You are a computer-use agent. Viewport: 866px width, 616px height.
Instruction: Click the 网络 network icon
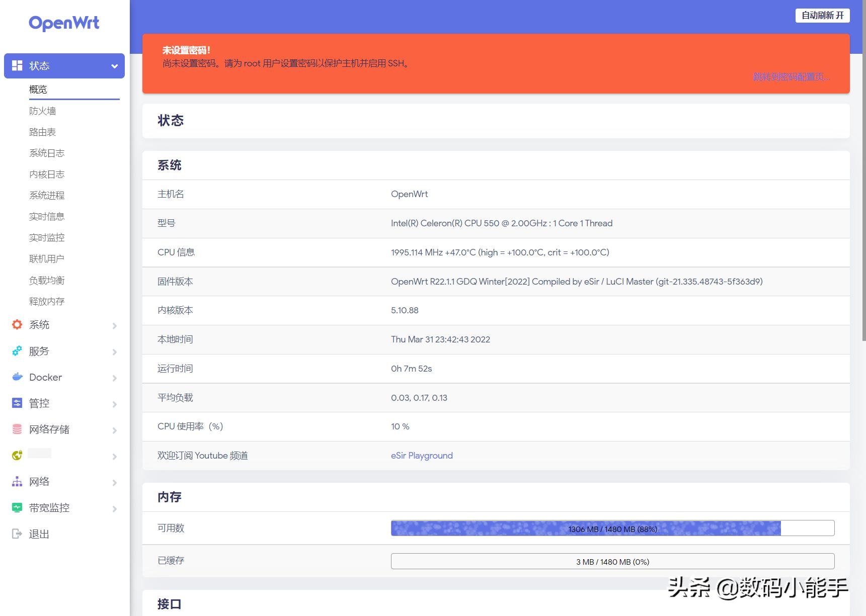[x=17, y=481]
